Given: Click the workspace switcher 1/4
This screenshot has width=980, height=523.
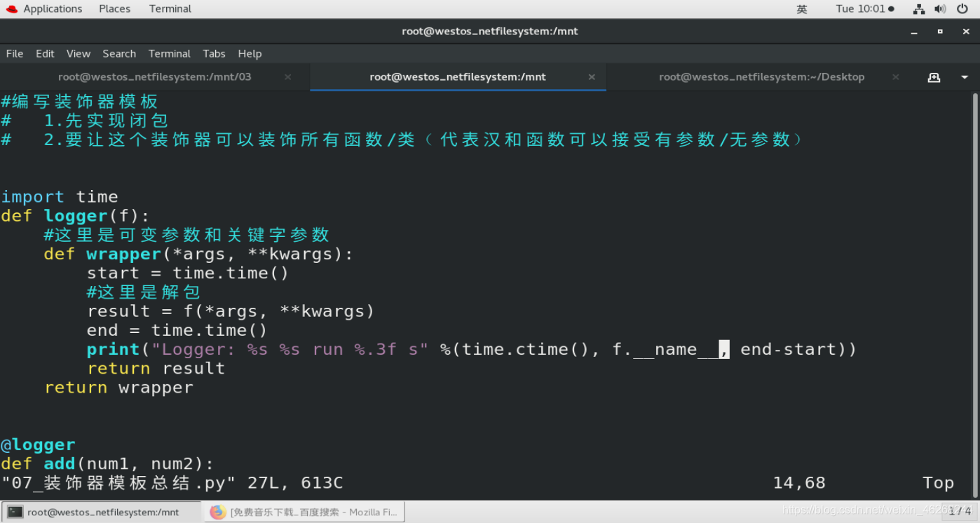Looking at the screenshot, I should (x=960, y=512).
